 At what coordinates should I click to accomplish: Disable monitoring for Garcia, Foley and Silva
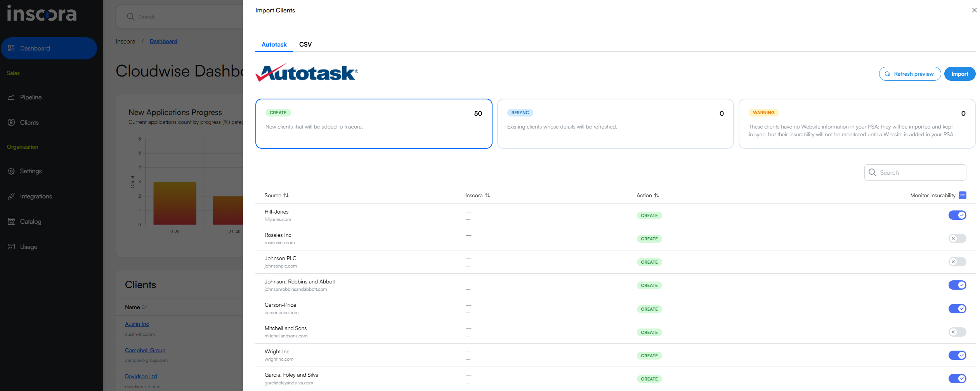(x=957, y=379)
